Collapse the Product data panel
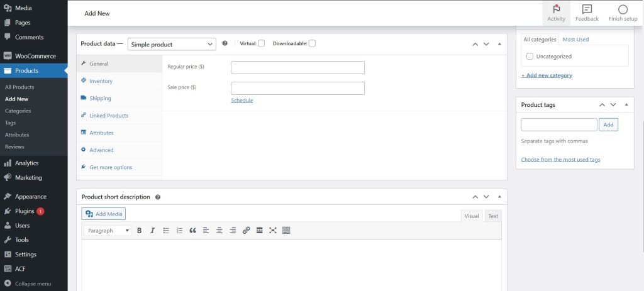Image resolution: width=644 pixels, height=291 pixels. coord(499,44)
